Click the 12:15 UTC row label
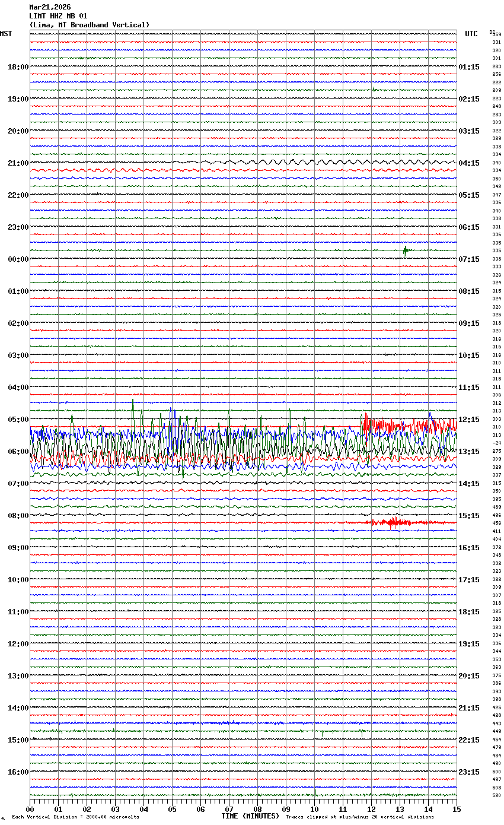Screen dimensions: 504x825 (x=469, y=420)
